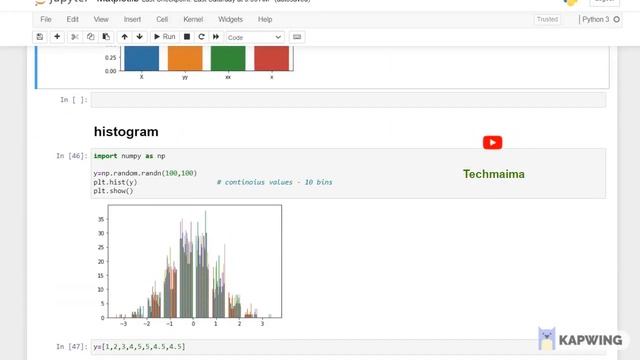Open the Help menu
This screenshot has width=640, height=360.
coord(265,19)
